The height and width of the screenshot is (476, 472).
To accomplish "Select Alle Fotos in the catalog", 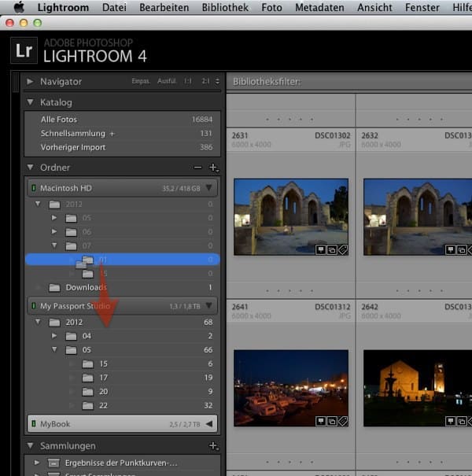I will (59, 120).
